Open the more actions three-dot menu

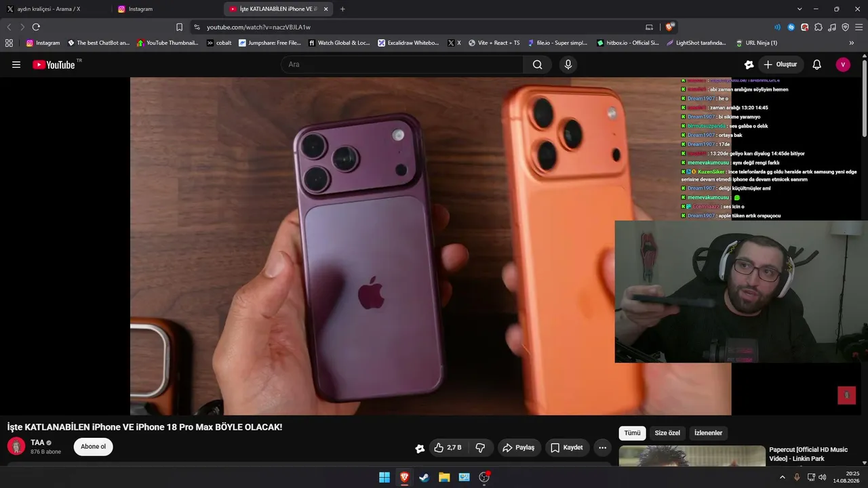(603, 447)
